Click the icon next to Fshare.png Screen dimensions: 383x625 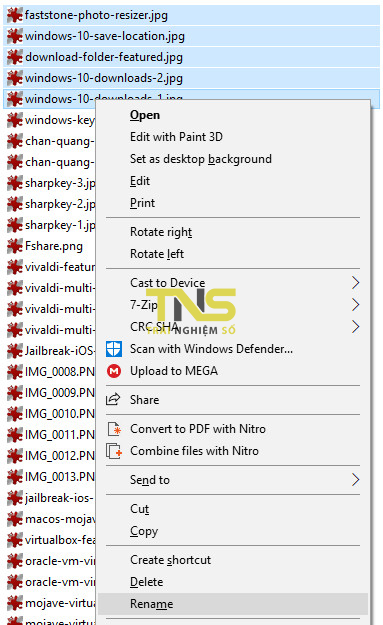pos(15,246)
